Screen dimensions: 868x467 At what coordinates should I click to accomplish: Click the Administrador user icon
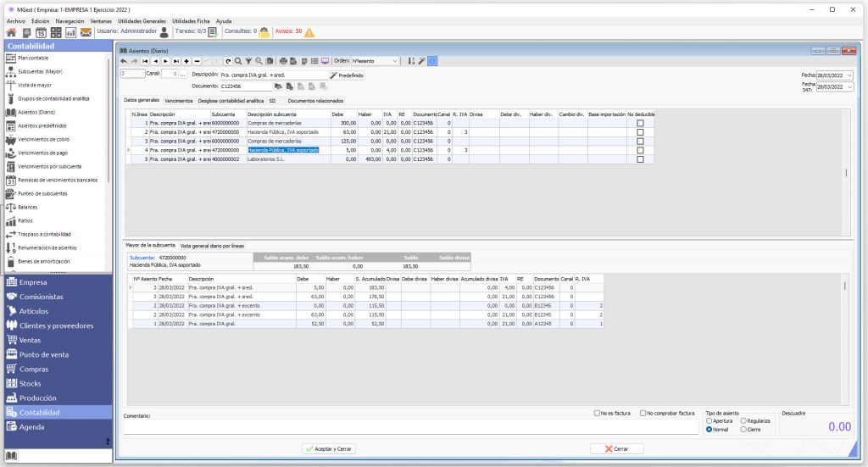coord(164,33)
